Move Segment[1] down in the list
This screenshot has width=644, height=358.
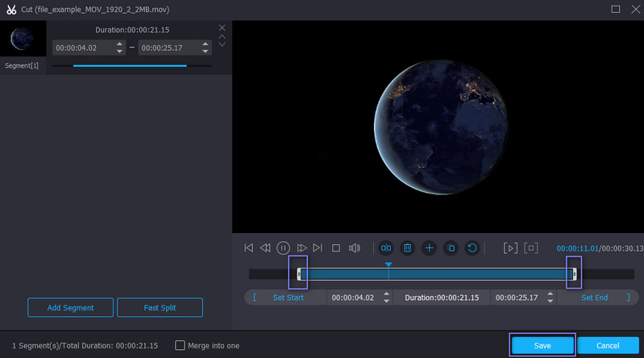[x=222, y=44]
